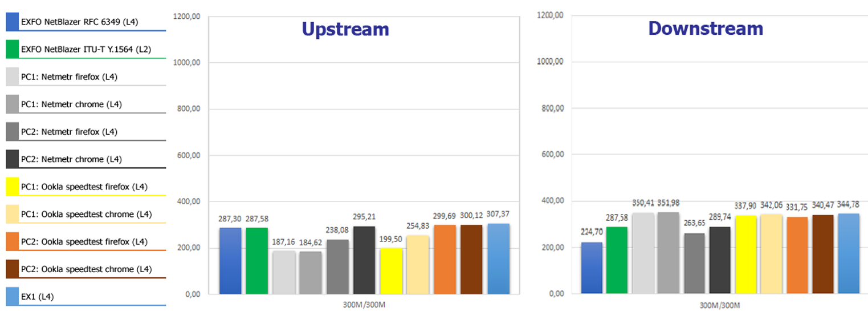Click the green EXFO ITU-T Y.1564 legend swatch
This screenshot has width=868, height=315.
pyautogui.click(x=12, y=49)
